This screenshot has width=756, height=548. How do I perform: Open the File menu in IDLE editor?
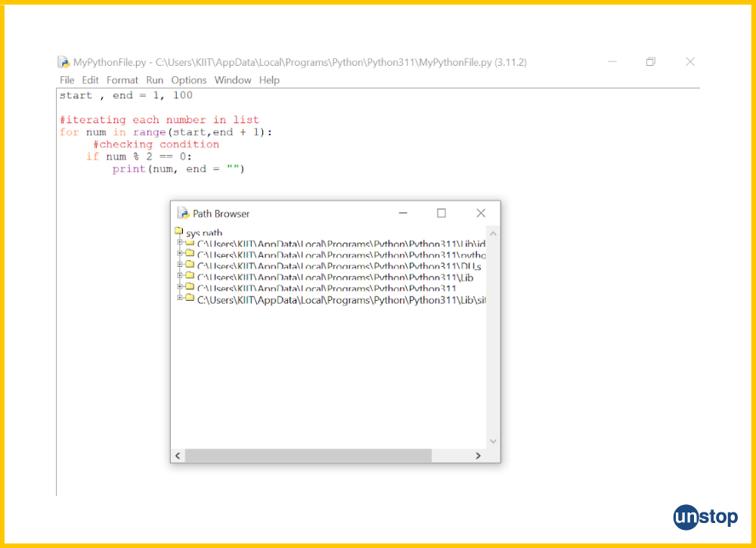(x=67, y=80)
